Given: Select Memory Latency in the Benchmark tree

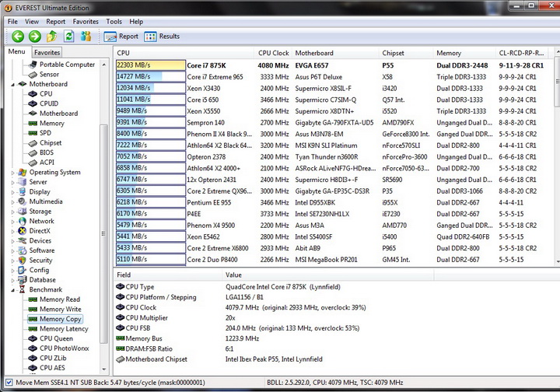Looking at the screenshot, I should pos(64,329).
